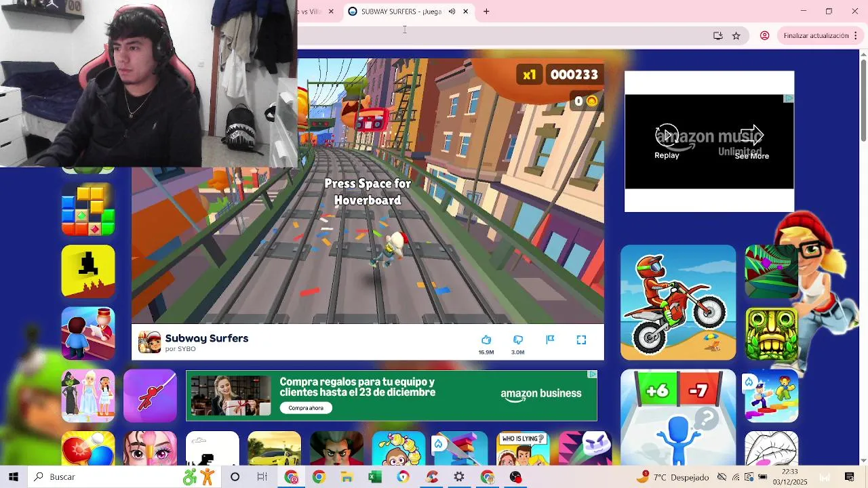This screenshot has height=488, width=868.
Task: Open the yellow pixel runner game thumbnail
Action: pos(88,271)
